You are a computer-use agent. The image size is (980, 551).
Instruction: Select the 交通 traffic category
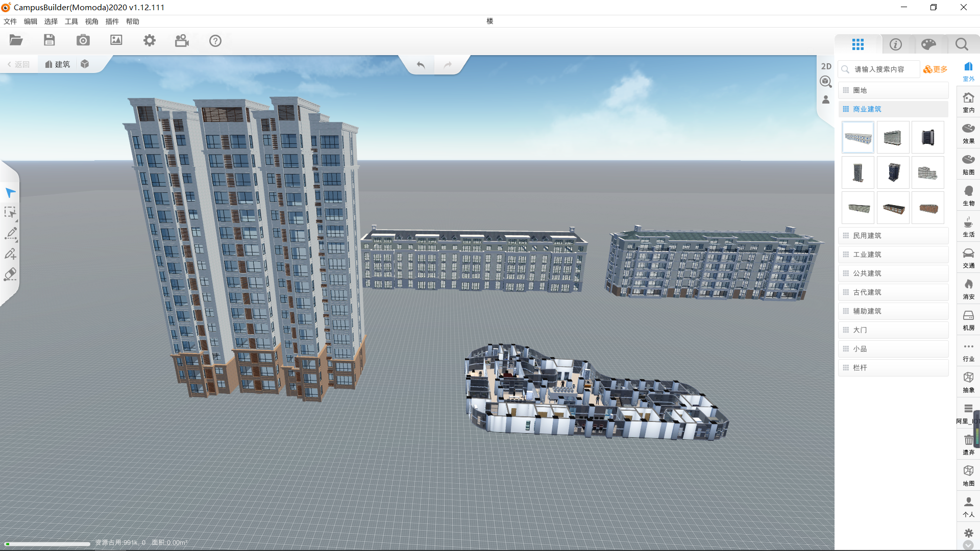968,258
